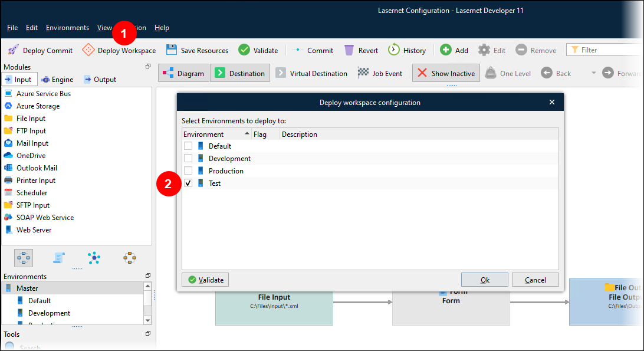
Task: Select the Printer Input module
Action: [36, 180]
